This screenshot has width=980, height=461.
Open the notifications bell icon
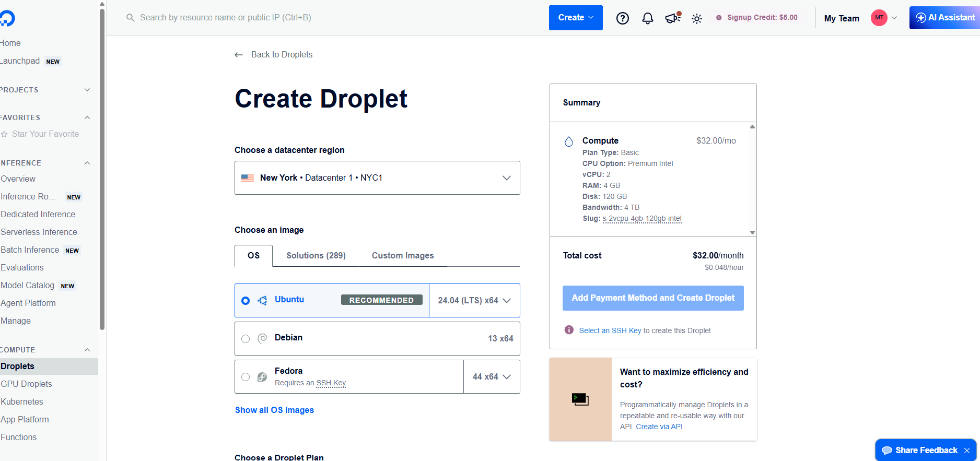point(647,18)
